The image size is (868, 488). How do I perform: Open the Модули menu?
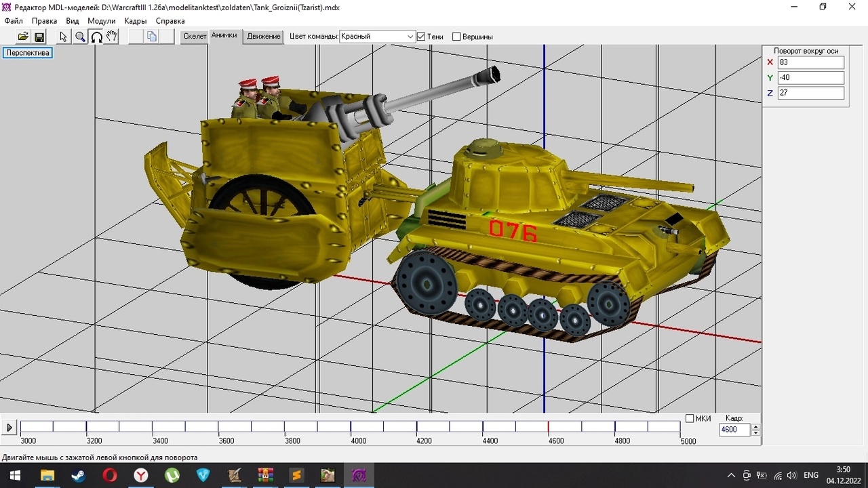pos(102,21)
